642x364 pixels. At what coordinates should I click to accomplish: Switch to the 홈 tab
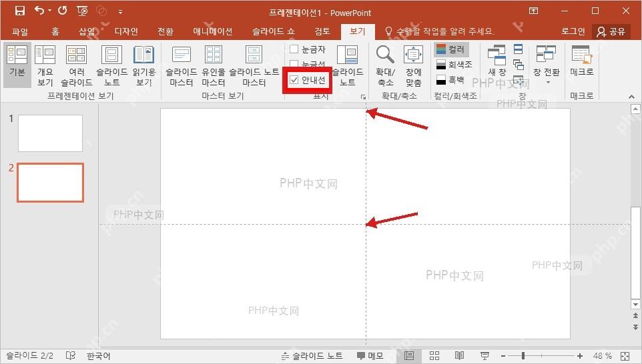click(55, 31)
